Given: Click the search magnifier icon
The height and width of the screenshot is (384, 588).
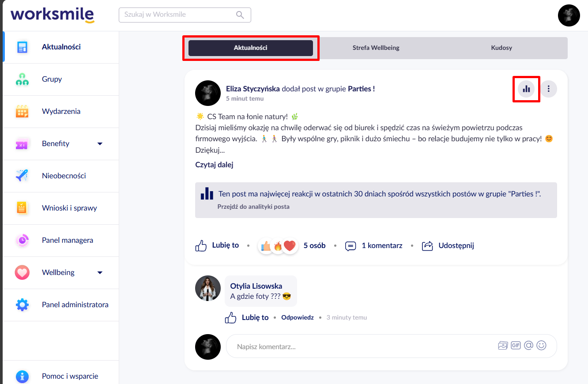Looking at the screenshot, I should coord(240,15).
